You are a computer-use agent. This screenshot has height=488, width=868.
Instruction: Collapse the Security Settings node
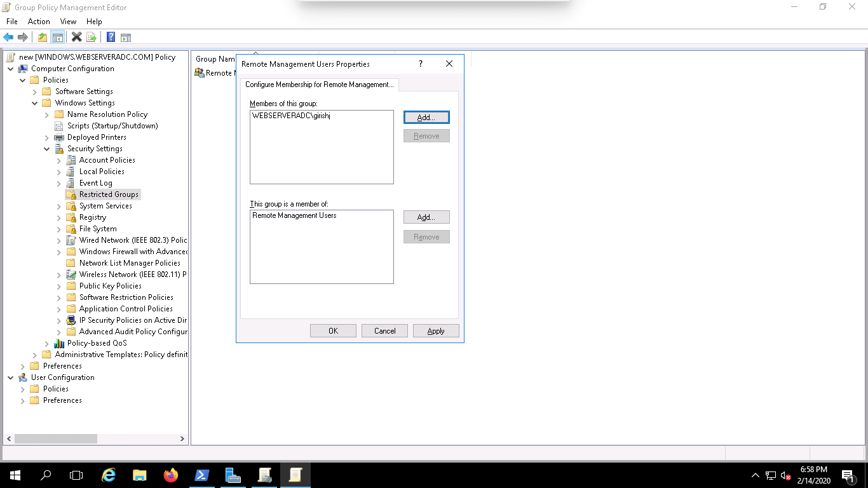coord(47,149)
